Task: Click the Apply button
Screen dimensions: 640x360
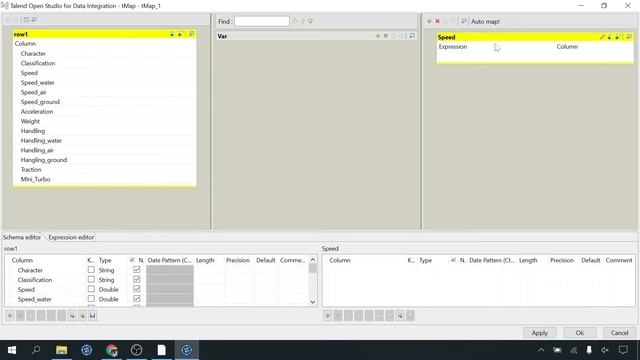Action: [x=540, y=333]
